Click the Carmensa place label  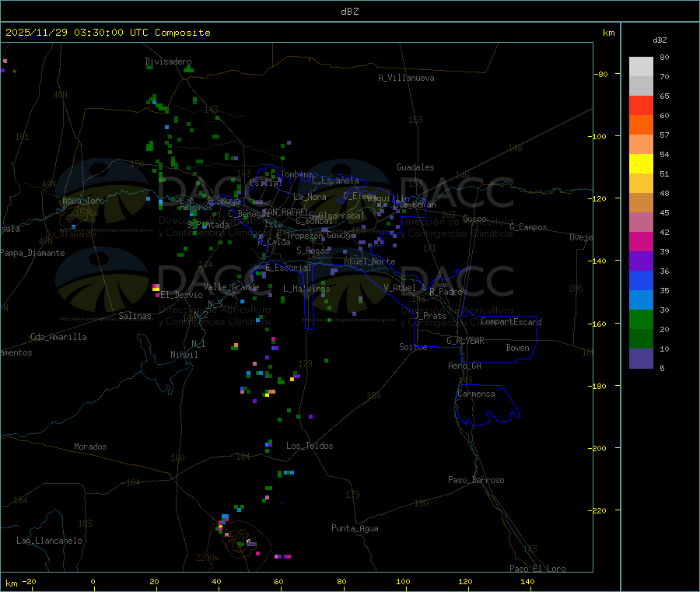click(476, 394)
